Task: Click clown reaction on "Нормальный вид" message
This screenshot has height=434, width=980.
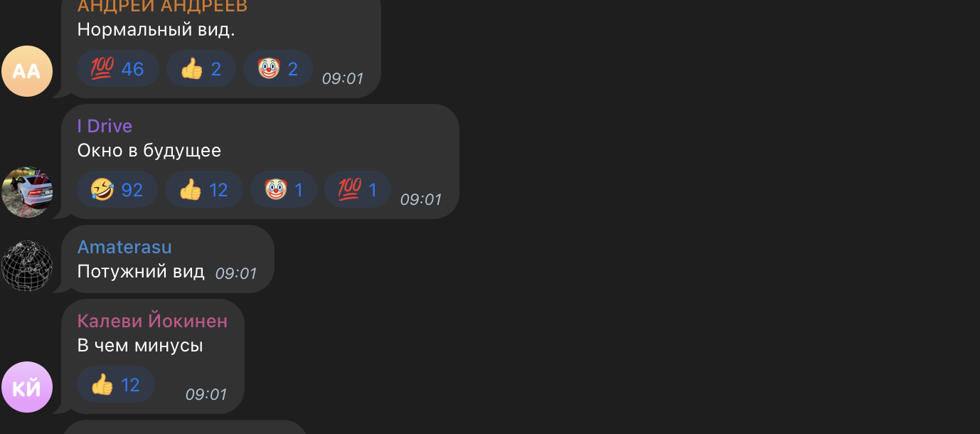Action: point(278,69)
